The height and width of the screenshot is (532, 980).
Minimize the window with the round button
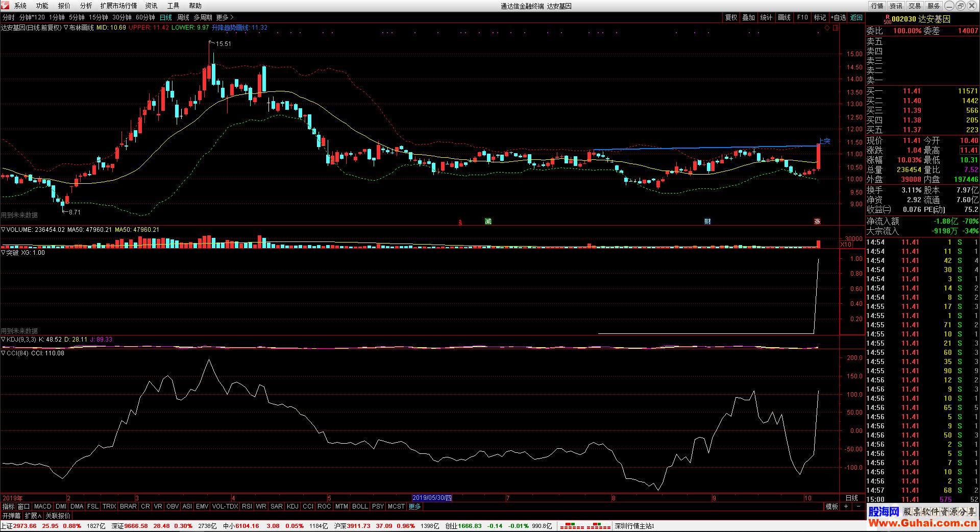(949, 6)
